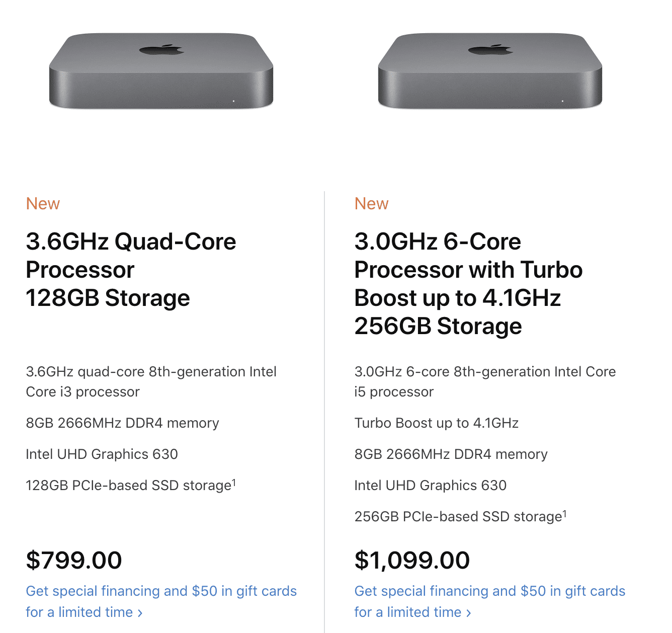Click Apple logo on right Mac mini

[x=490, y=50]
